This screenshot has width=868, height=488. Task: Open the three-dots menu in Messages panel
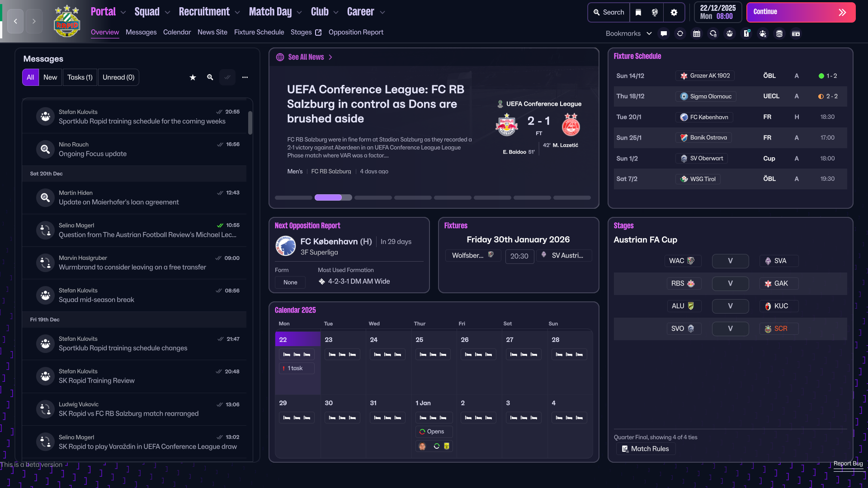tap(245, 77)
